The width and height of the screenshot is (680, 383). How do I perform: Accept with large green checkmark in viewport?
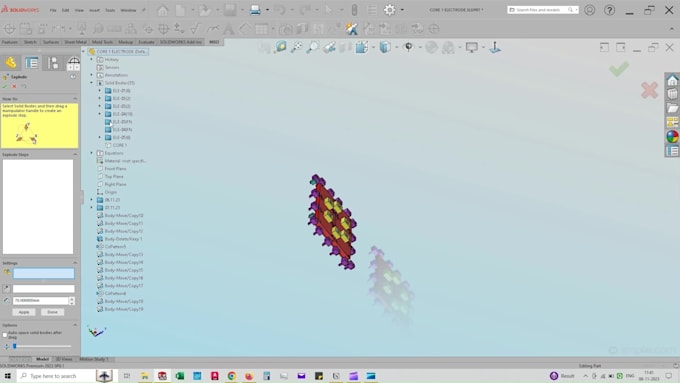click(x=619, y=69)
